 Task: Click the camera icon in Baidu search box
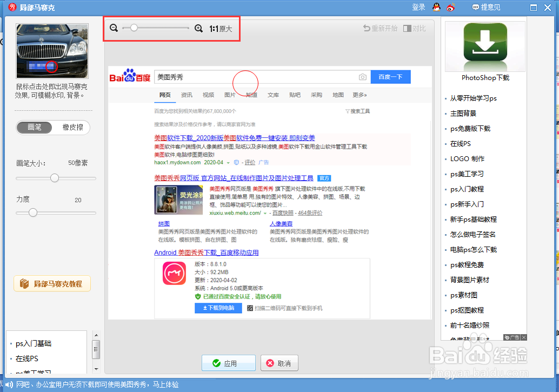363,77
